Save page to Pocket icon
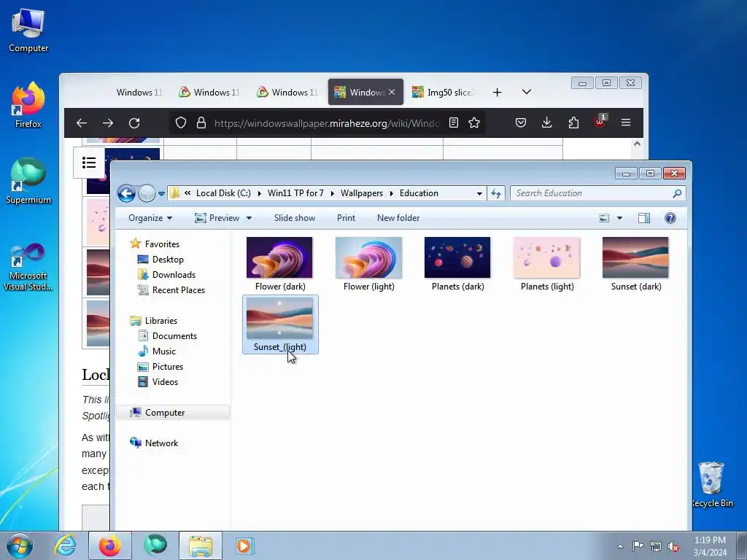 (521, 122)
